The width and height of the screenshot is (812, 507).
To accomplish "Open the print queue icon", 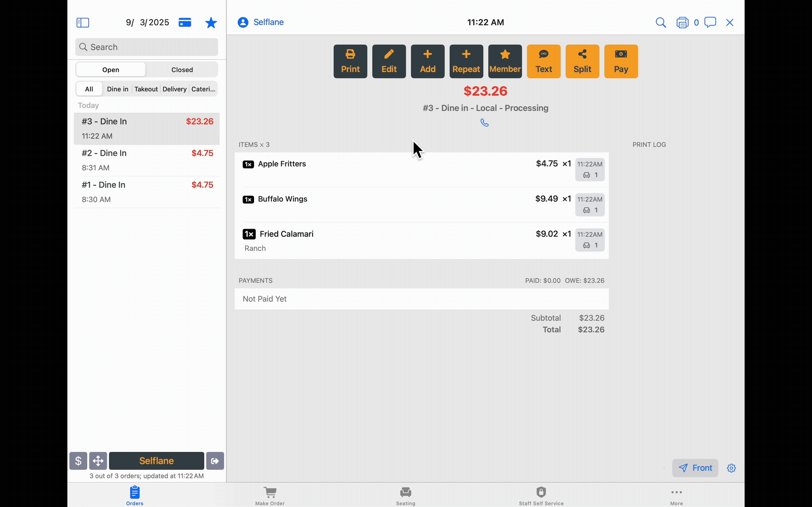I will pyautogui.click(x=683, y=23).
